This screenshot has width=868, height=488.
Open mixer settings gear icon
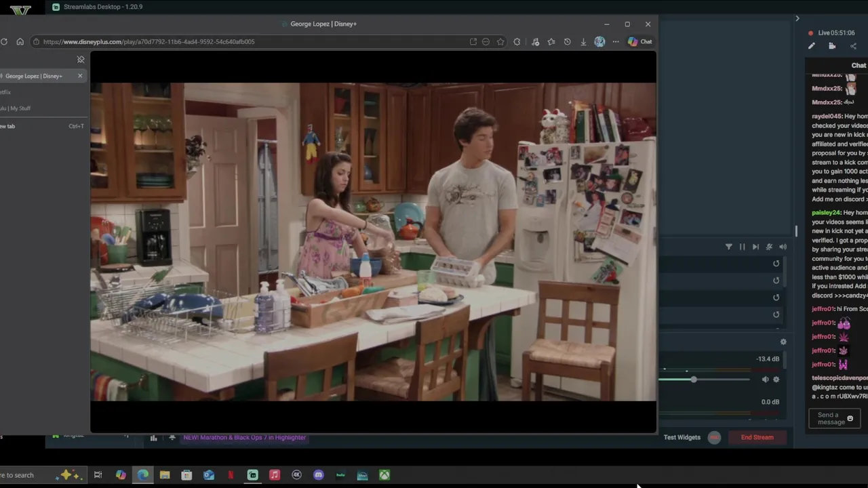coord(783,342)
